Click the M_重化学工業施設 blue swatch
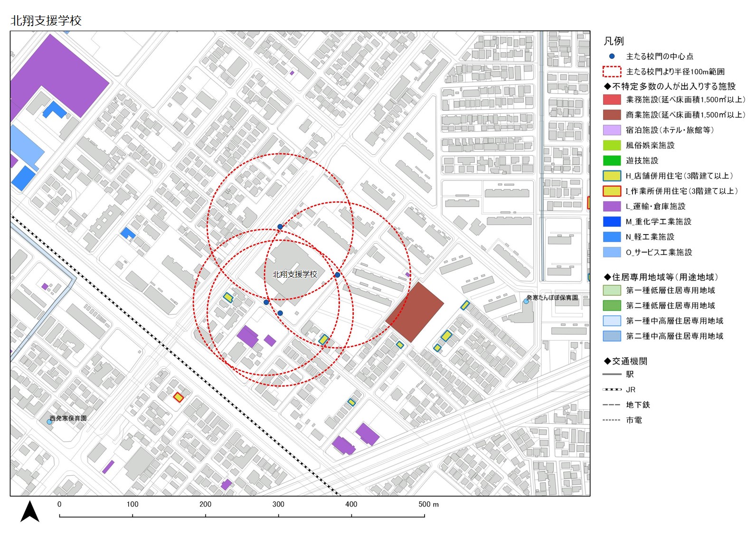 (x=612, y=222)
